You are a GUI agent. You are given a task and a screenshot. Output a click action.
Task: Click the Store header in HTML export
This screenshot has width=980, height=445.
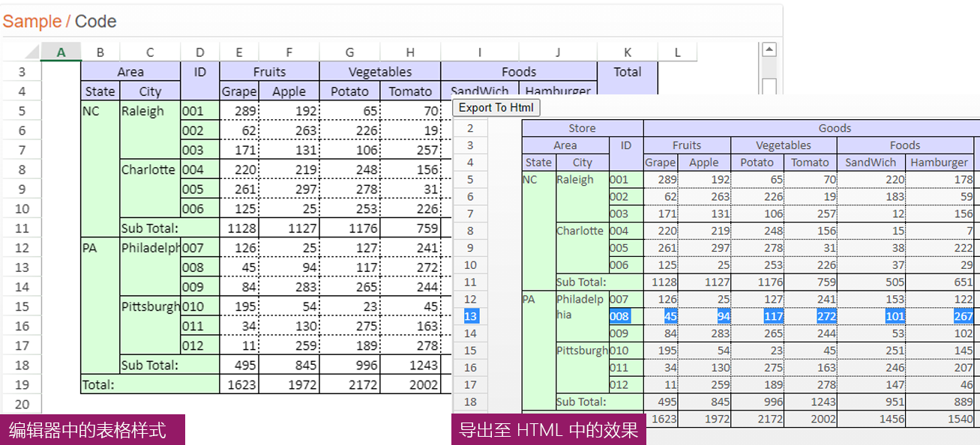click(x=583, y=128)
